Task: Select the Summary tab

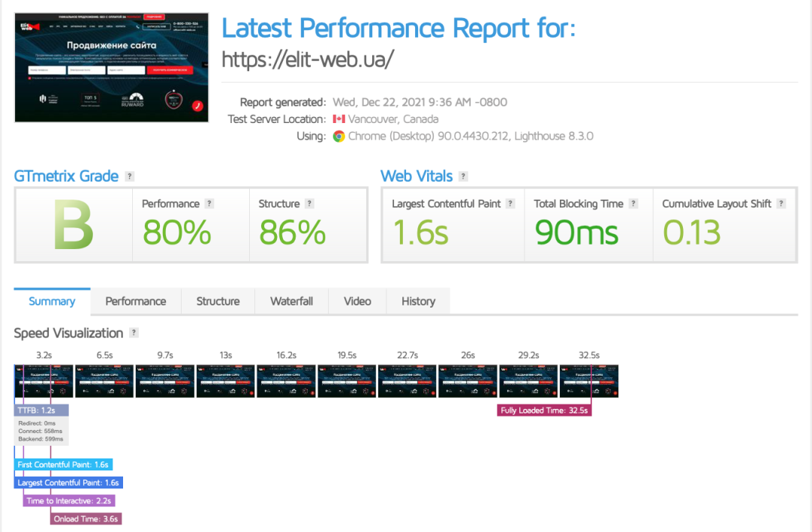Action: 52,301
